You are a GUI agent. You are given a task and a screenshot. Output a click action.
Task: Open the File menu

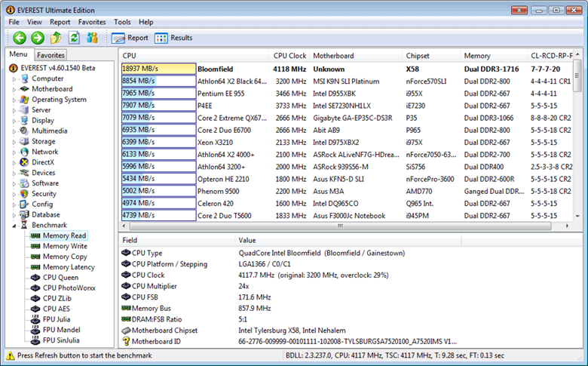click(14, 22)
